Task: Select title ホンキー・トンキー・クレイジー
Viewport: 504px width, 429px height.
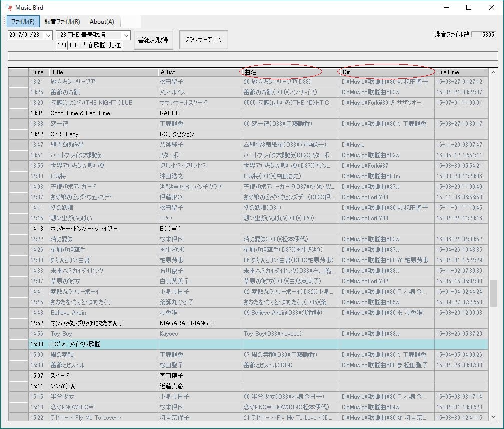Action: coord(84,229)
